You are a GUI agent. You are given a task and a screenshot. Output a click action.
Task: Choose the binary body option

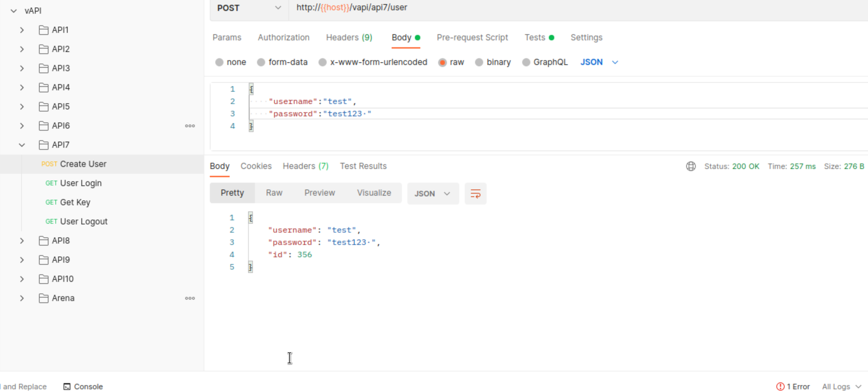(x=479, y=62)
